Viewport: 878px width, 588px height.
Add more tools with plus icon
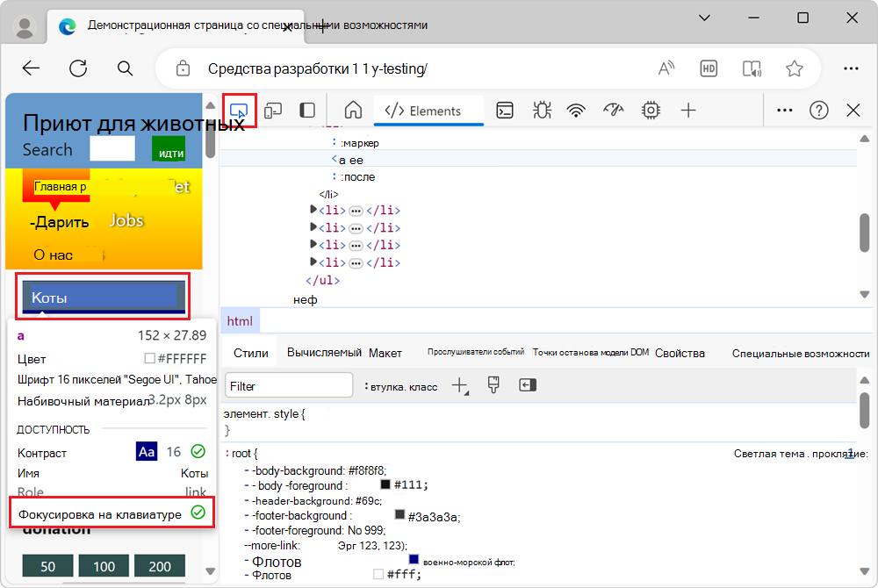click(x=688, y=111)
